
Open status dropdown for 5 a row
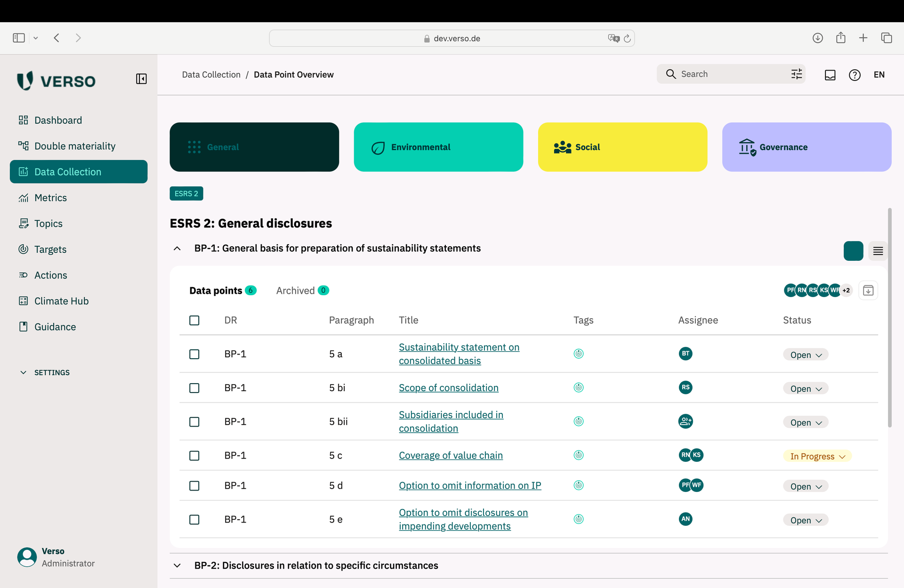[806, 354]
